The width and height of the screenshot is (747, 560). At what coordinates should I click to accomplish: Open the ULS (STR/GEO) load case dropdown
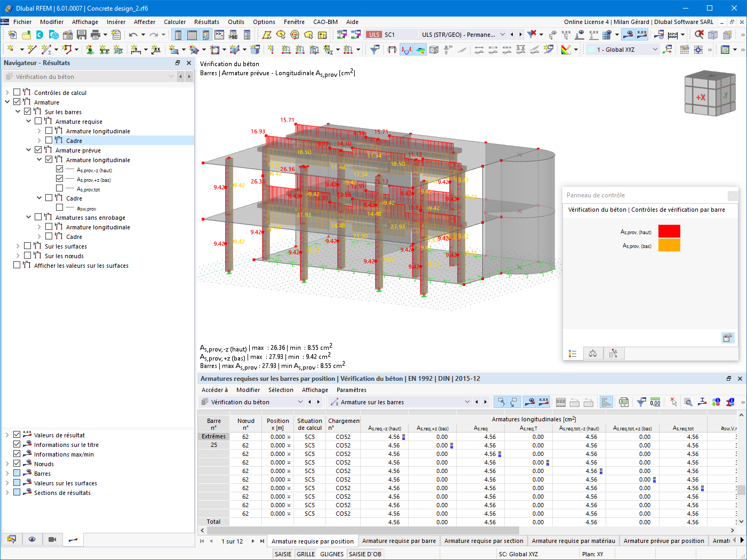pos(502,35)
